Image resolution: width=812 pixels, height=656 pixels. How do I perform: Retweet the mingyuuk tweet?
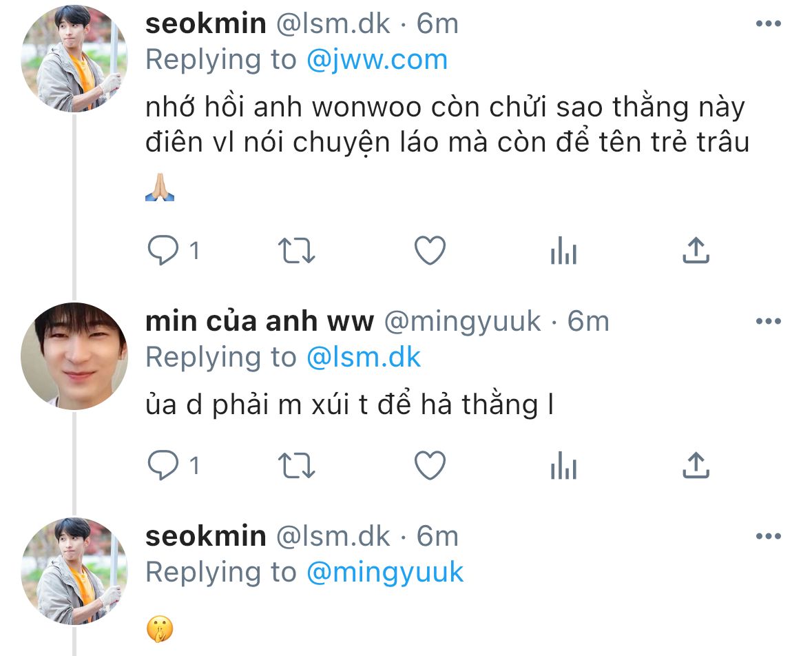296,465
